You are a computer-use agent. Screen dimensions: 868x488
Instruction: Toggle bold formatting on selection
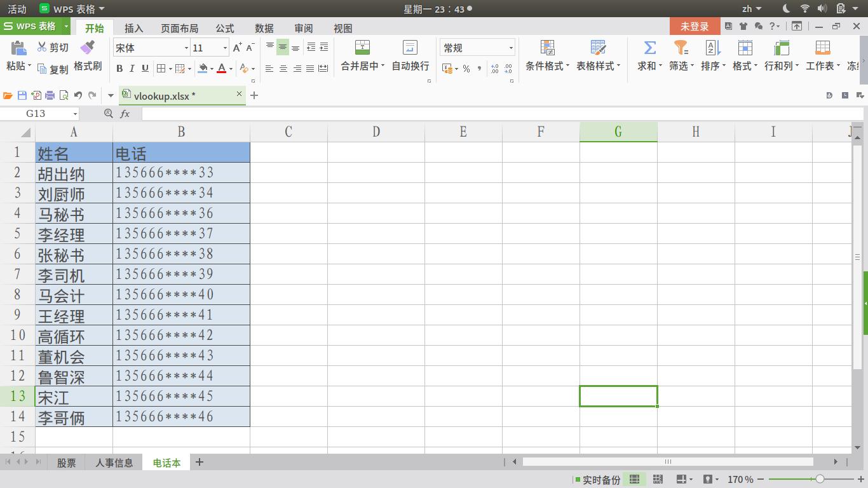tap(119, 68)
